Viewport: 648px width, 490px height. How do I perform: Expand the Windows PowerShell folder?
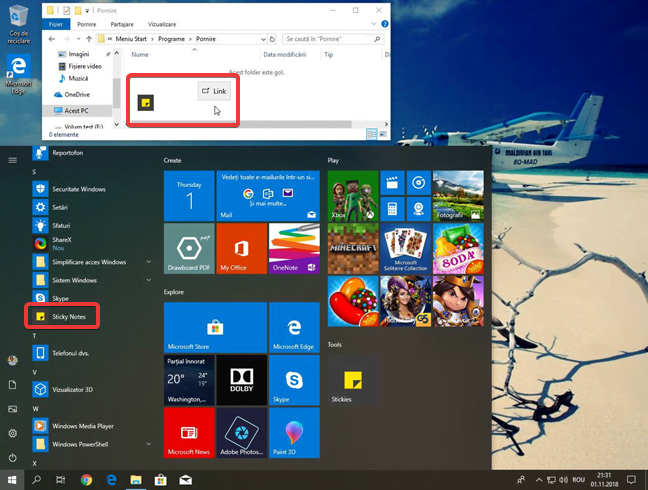(148, 444)
